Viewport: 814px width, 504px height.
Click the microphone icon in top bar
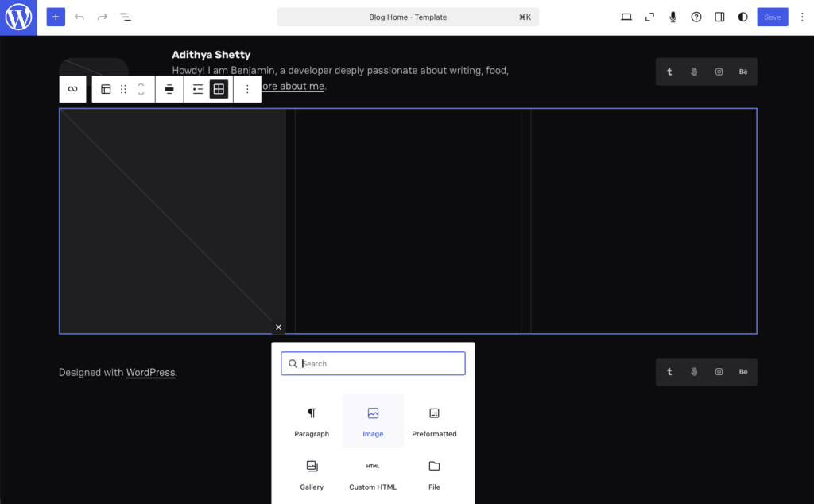click(x=673, y=17)
